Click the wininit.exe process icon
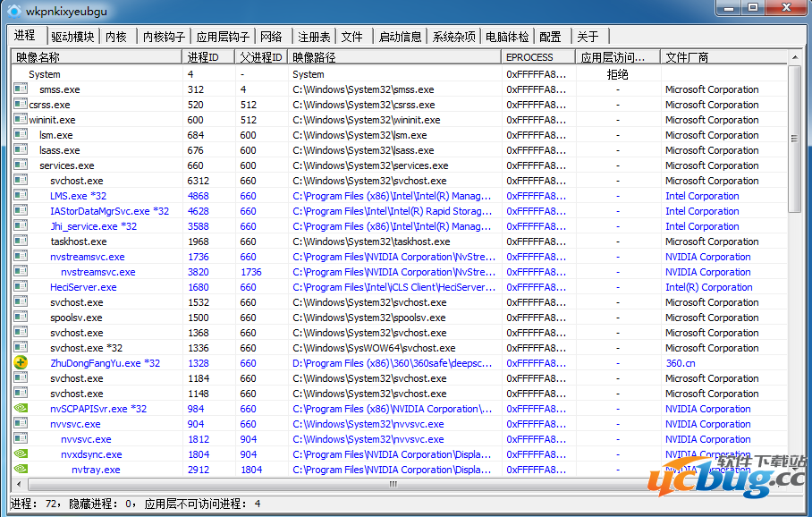This screenshot has width=812, height=517. pyautogui.click(x=21, y=119)
